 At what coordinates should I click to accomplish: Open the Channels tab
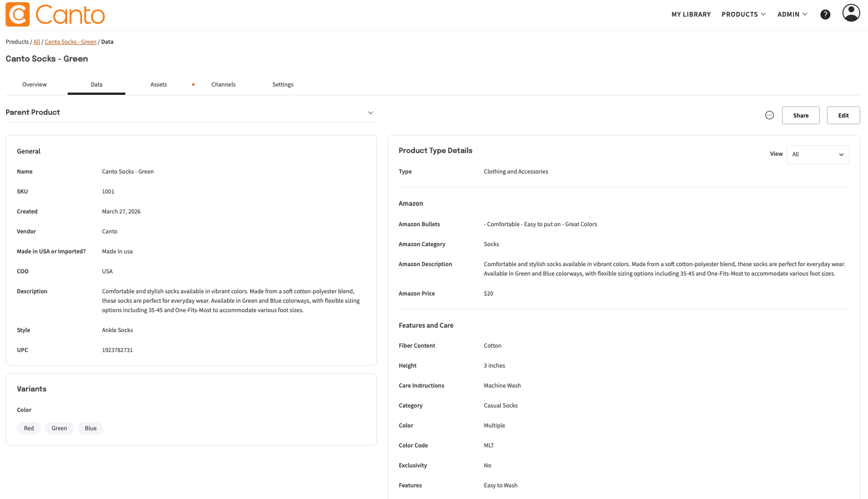(224, 85)
